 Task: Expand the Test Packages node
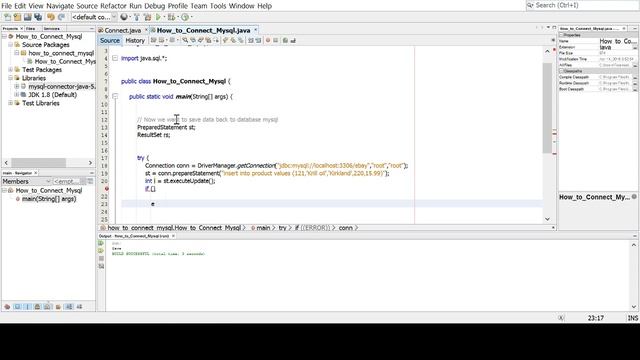click(x=11, y=70)
